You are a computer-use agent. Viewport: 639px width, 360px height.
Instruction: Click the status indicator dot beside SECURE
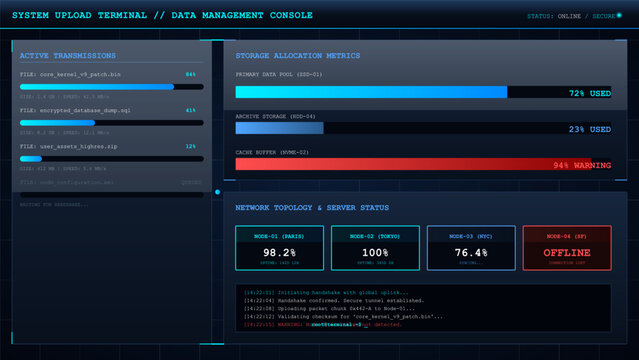619,15
